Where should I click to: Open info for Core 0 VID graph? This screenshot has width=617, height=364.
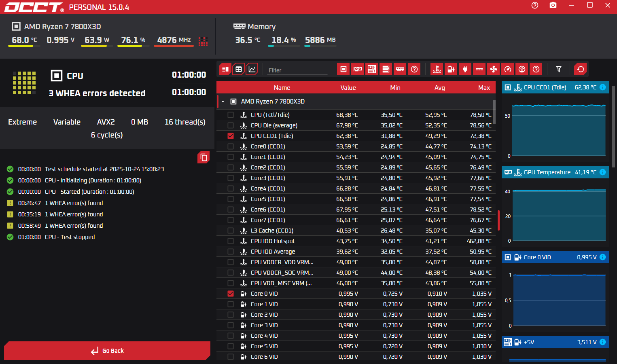[x=602, y=257]
